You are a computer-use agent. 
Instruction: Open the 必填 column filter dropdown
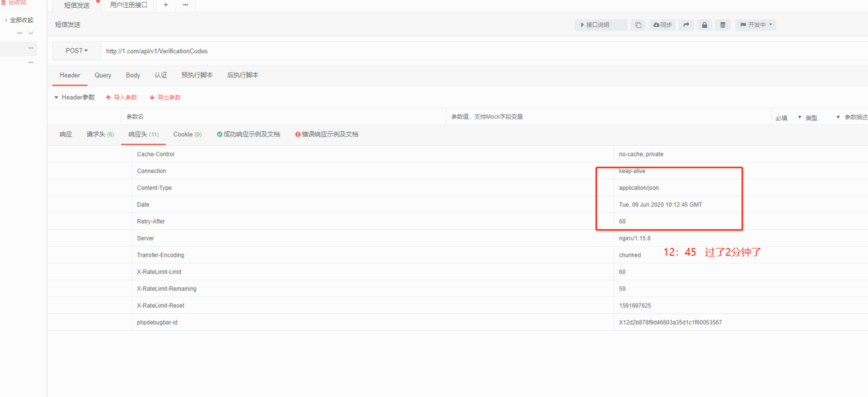800,117
